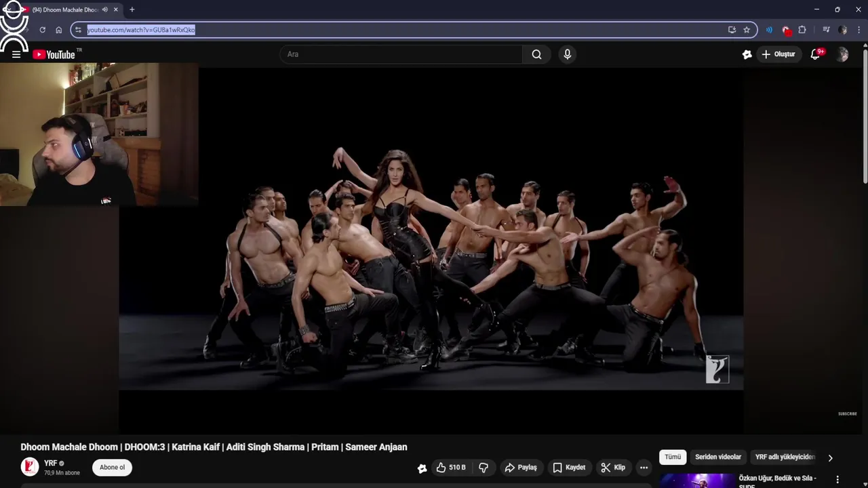The width and height of the screenshot is (868, 488).
Task: Go to the YouTube home logo
Action: (54, 54)
